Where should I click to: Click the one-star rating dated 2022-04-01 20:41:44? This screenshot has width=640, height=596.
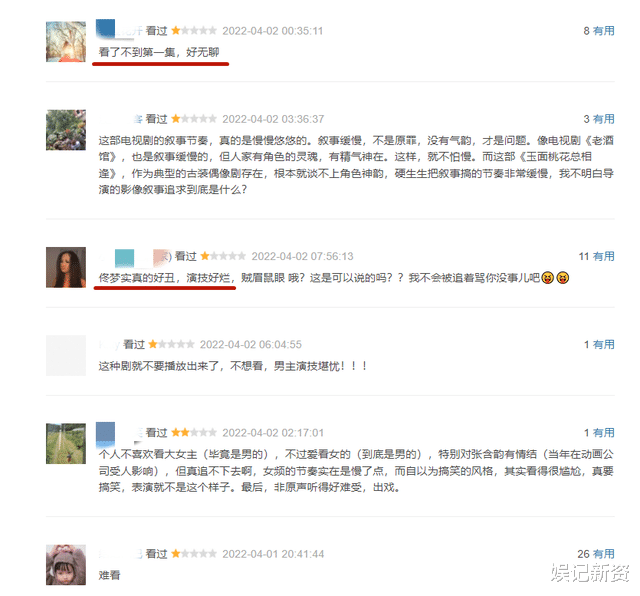pyautogui.click(x=194, y=554)
